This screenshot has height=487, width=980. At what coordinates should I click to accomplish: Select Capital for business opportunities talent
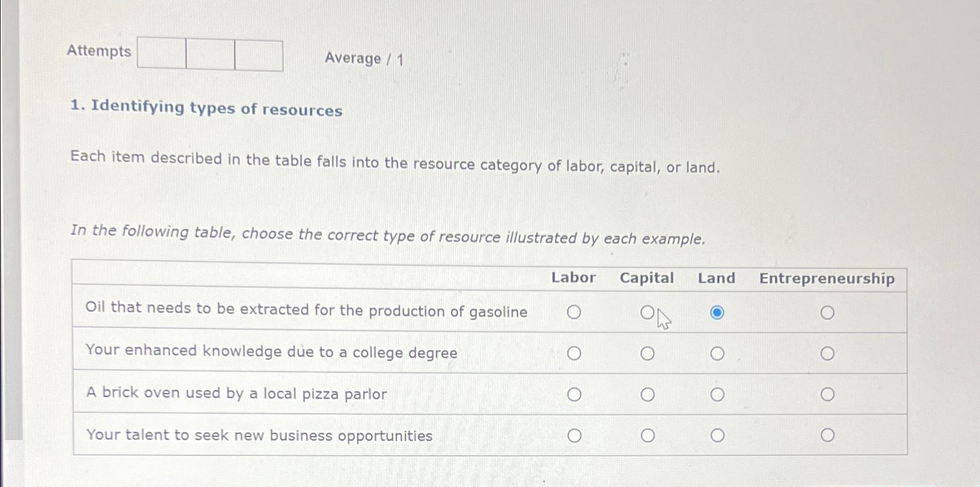tap(647, 435)
